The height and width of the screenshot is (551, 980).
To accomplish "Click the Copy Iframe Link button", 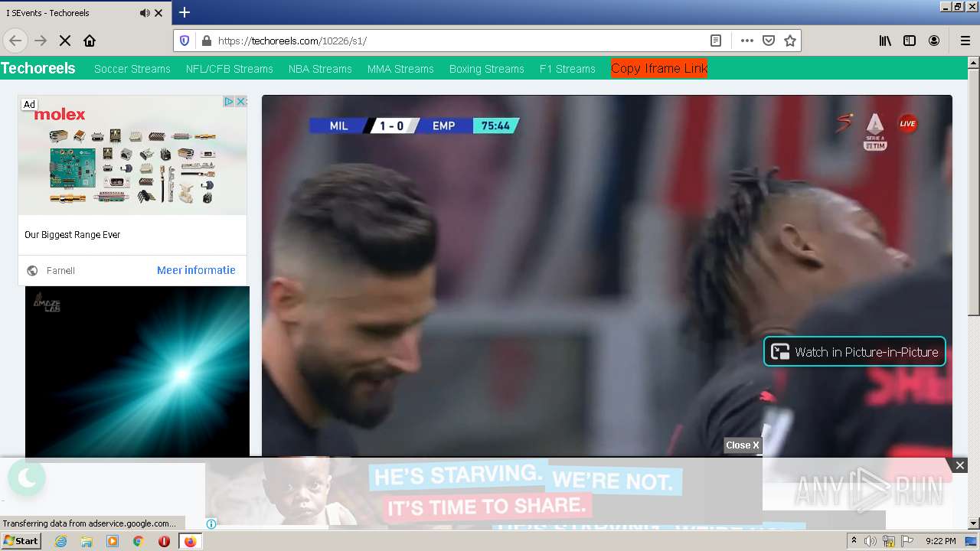I will [x=659, y=68].
